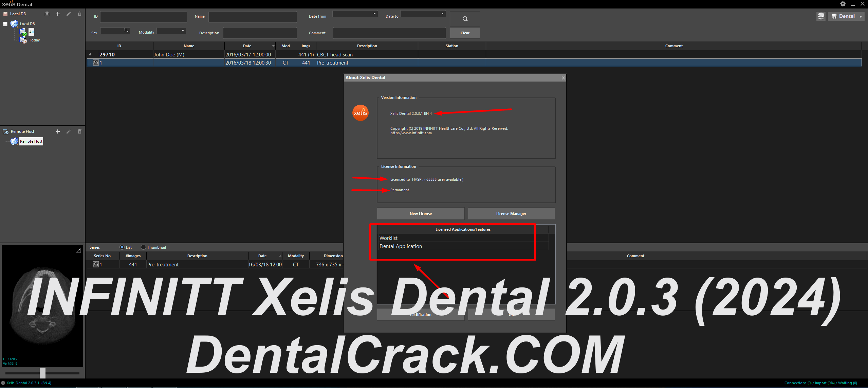The height and width of the screenshot is (388, 868).
Task: Click the Xelis Dental application icon
Action: [360, 113]
